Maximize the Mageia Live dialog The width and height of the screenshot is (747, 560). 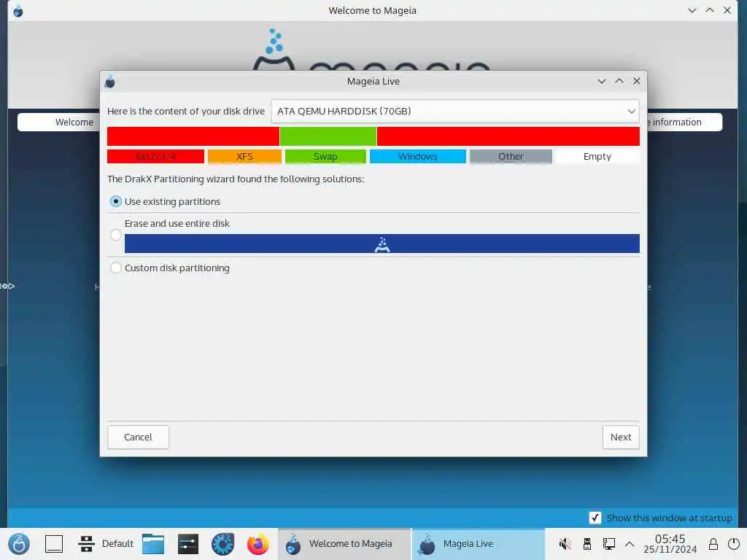pos(619,82)
